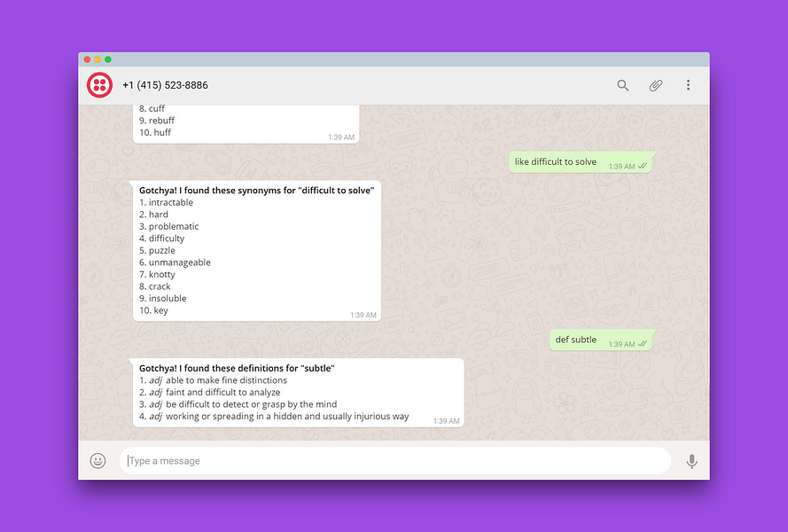Click definition "working or spreading in a hidden" way
The image size is (788, 532).
pyautogui.click(x=287, y=417)
